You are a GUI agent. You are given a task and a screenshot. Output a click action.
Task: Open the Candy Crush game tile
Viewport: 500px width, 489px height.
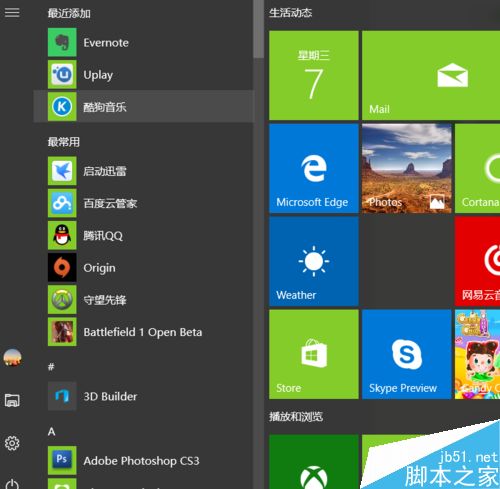[x=477, y=354]
